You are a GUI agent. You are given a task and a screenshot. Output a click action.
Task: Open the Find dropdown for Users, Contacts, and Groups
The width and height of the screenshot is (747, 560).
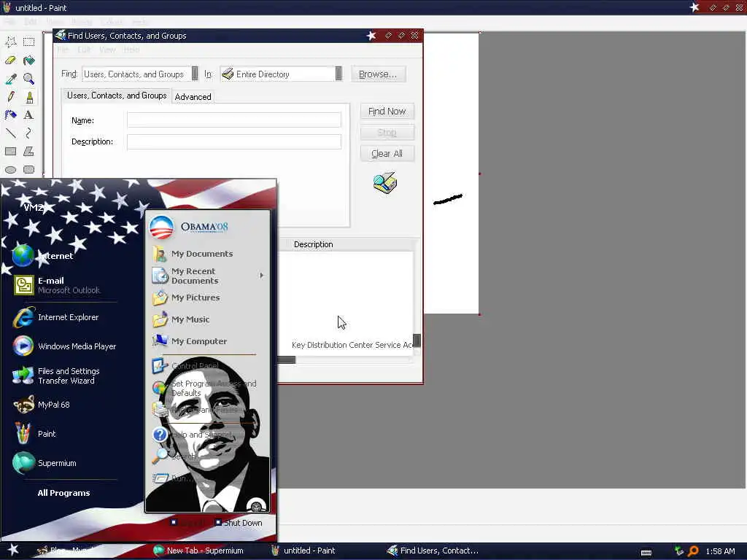pos(195,74)
